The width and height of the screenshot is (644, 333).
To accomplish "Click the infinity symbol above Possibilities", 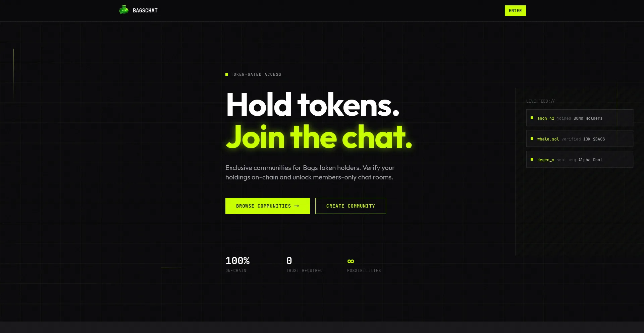I will pyautogui.click(x=351, y=261).
